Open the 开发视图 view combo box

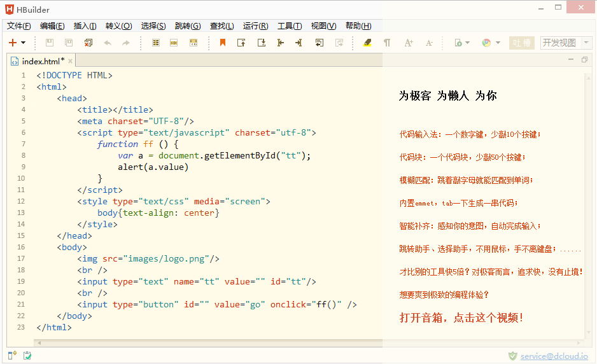point(566,43)
